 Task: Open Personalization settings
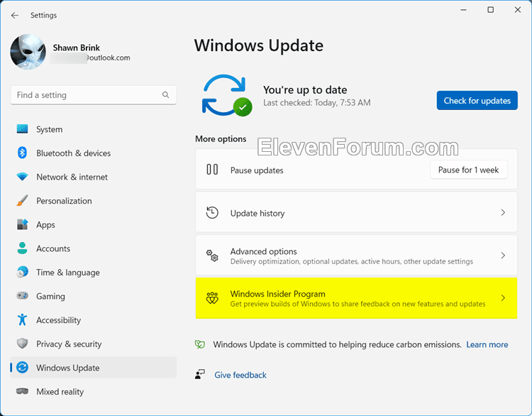64,201
